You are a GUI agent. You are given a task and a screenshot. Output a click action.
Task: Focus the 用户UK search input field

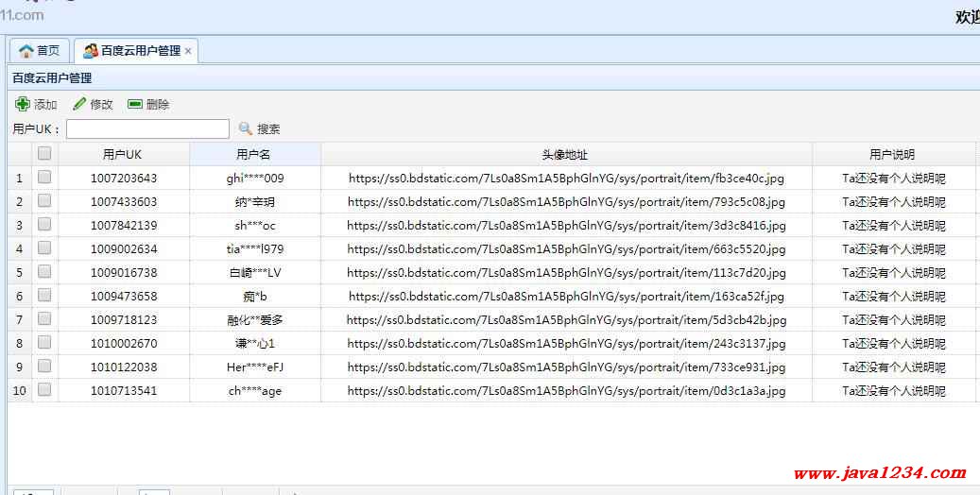point(147,128)
